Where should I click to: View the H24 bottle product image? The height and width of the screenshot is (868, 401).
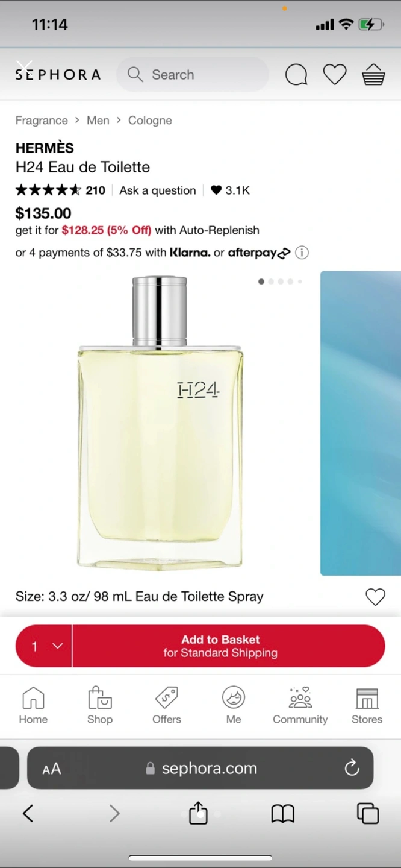point(160,423)
